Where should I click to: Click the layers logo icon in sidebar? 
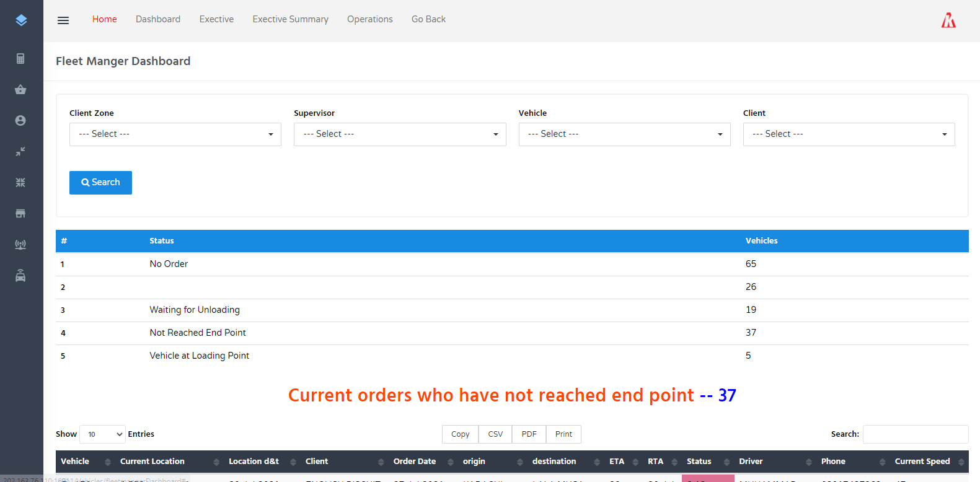coord(21,20)
